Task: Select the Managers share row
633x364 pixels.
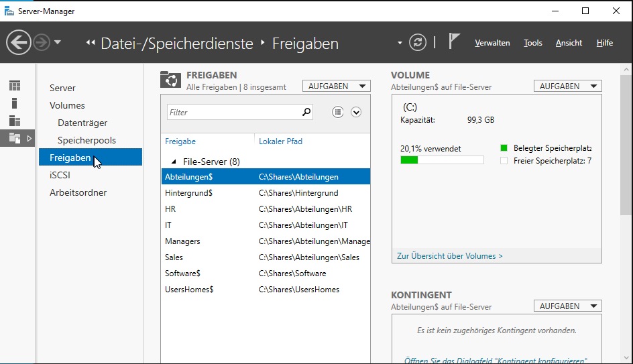Action: click(266, 241)
